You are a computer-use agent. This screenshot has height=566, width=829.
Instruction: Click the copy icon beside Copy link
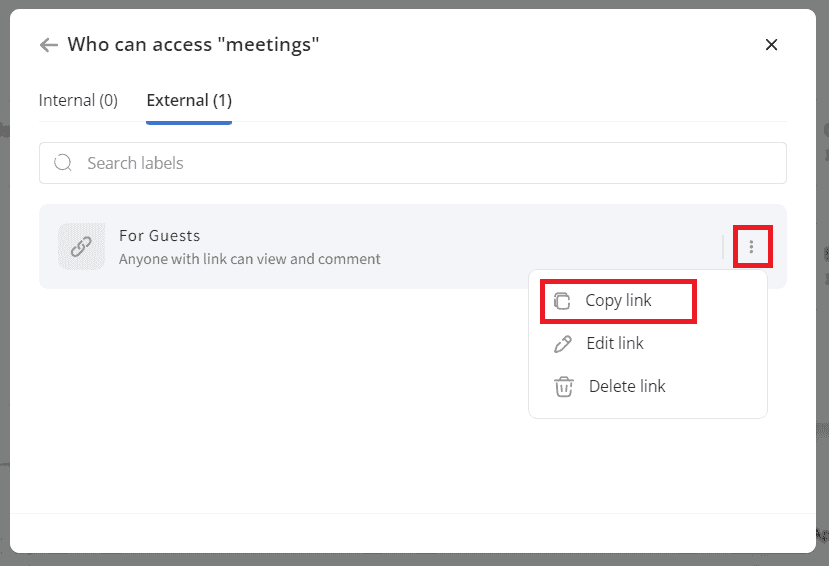[562, 301]
